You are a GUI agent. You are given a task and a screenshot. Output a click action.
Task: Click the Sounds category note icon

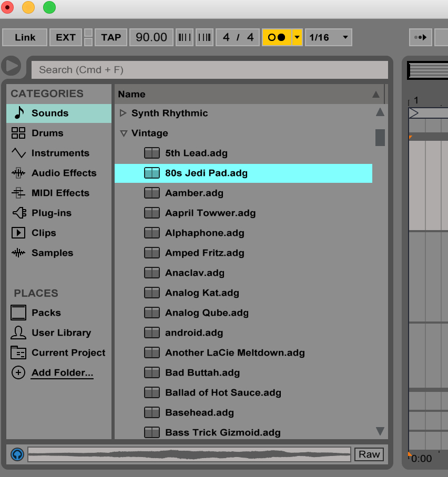tap(19, 113)
